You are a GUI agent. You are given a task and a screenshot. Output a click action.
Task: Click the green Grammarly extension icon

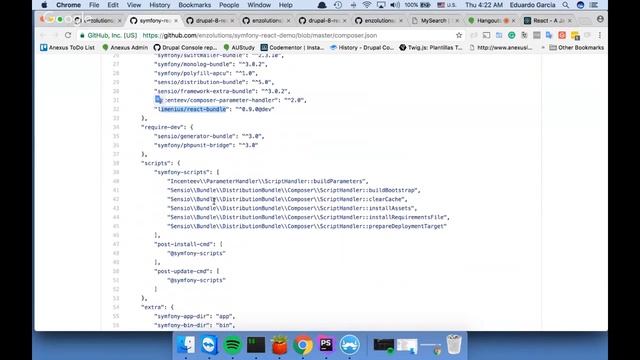click(511, 36)
